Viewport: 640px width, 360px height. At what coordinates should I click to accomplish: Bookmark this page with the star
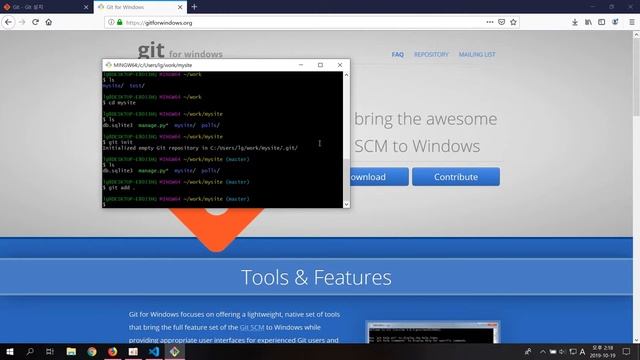tap(513, 22)
